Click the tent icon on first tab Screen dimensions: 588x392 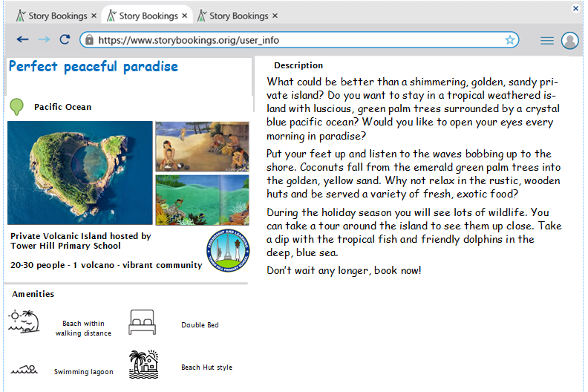click(21, 16)
